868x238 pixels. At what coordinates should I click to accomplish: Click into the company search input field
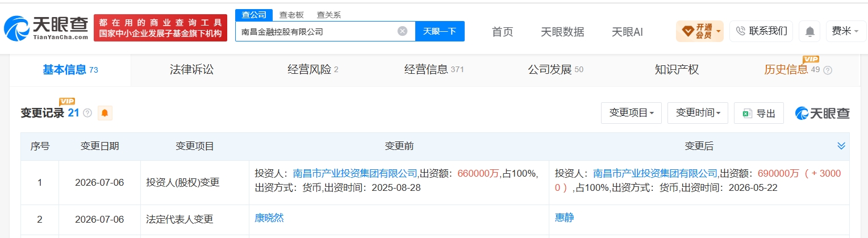tap(316, 31)
